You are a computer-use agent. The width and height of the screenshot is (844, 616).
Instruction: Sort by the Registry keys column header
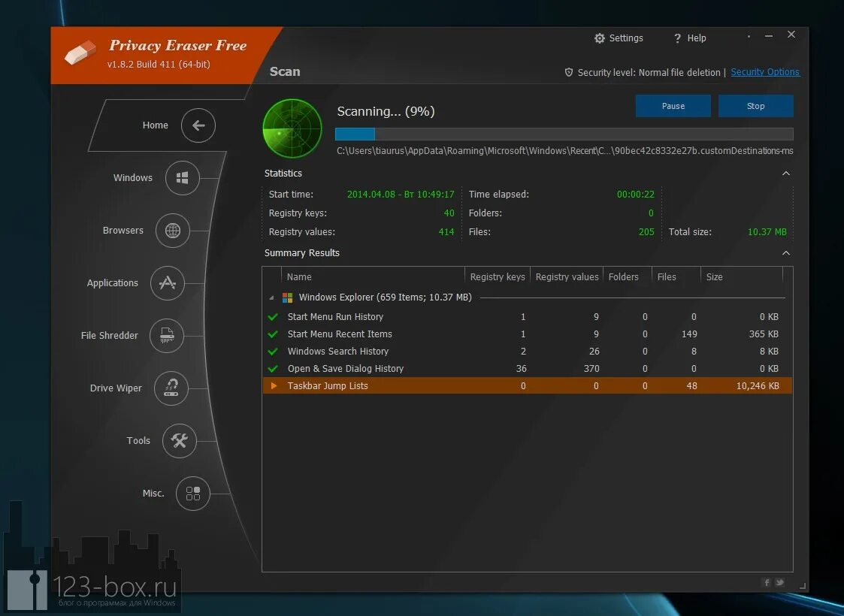point(498,277)
